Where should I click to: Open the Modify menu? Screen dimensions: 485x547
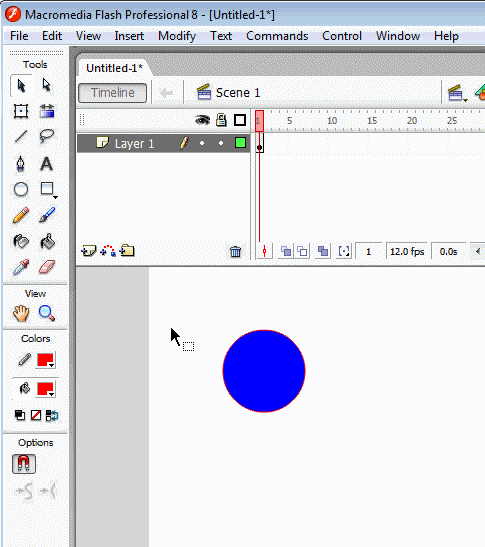coord(177,36)
